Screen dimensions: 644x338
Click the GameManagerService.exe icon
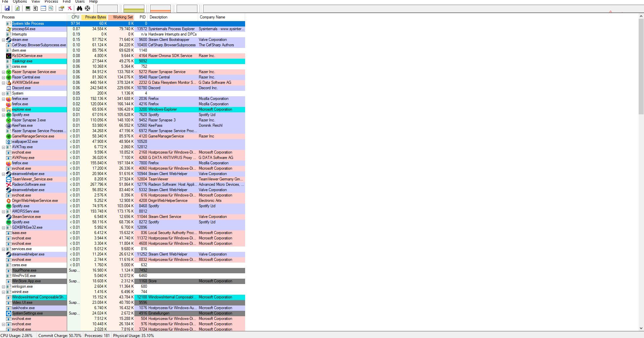pyautogui.click(x=9, y=136)
